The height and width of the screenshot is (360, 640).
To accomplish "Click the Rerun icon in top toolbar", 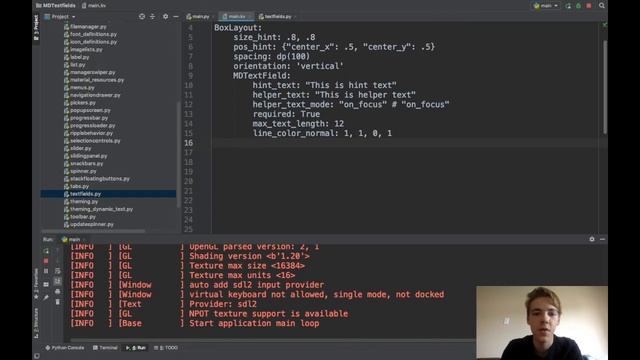I will pyautogui.click(x=568, y=6).
